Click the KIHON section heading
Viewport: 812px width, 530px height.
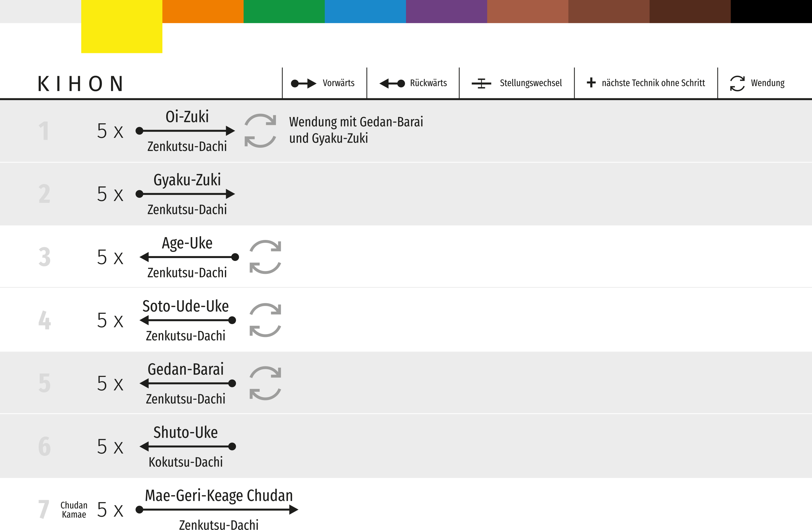click(81, 84)
